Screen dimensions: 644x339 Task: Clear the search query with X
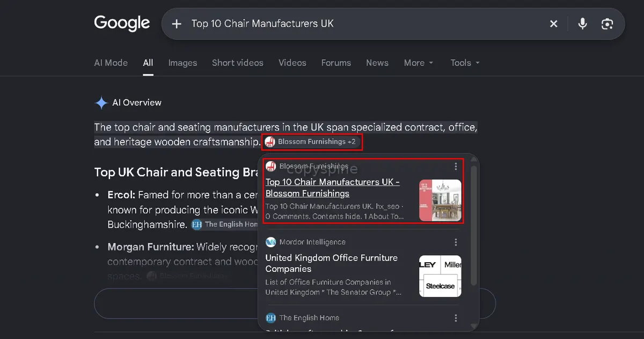553,24
